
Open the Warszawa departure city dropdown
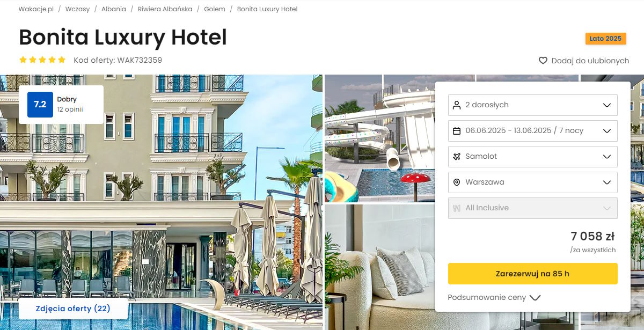[533, 182]
